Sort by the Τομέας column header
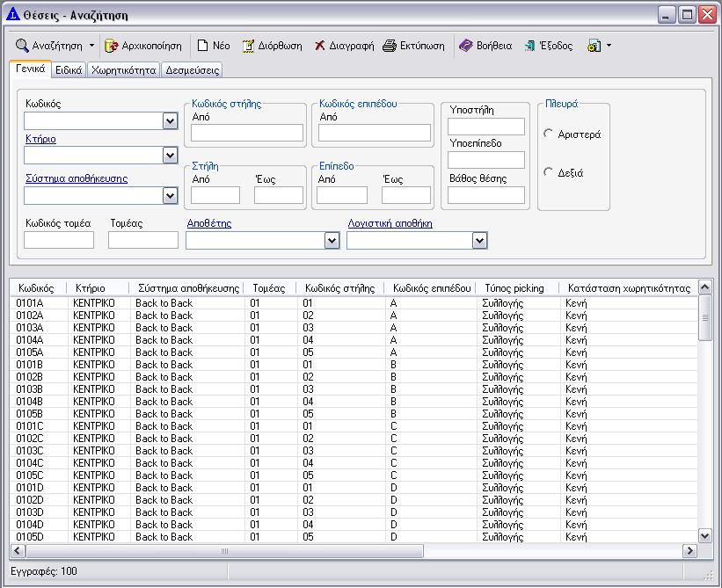 click(x=270, y=288)
